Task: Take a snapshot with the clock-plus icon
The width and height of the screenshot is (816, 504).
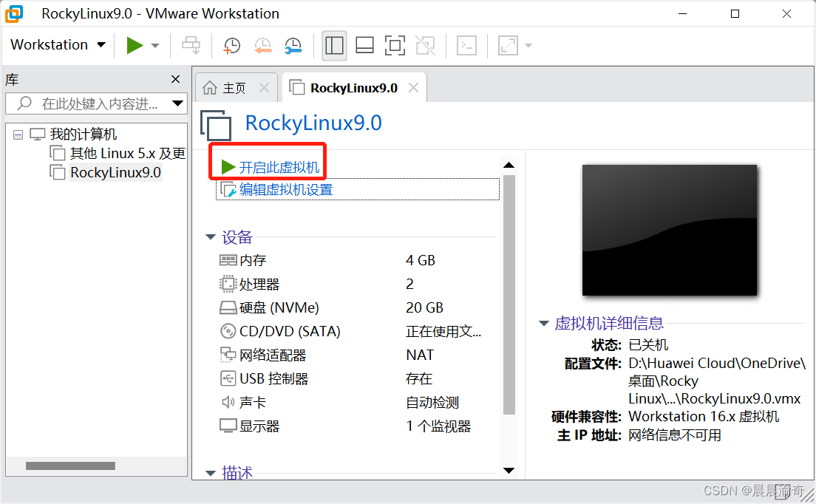Action: click(231, 45)
